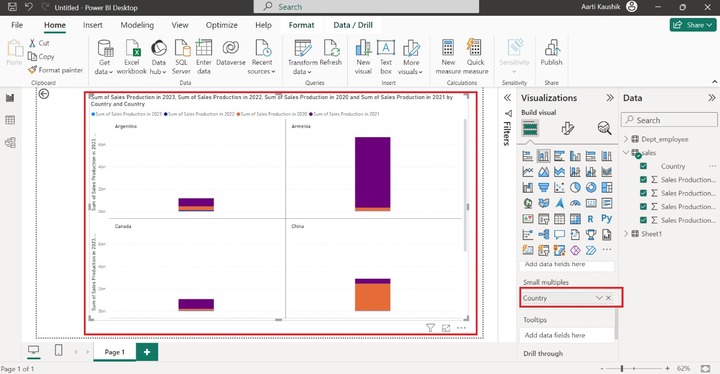720x374 pixels.
Task: Switch to the View ribbon tab
Action: [180, 25]
